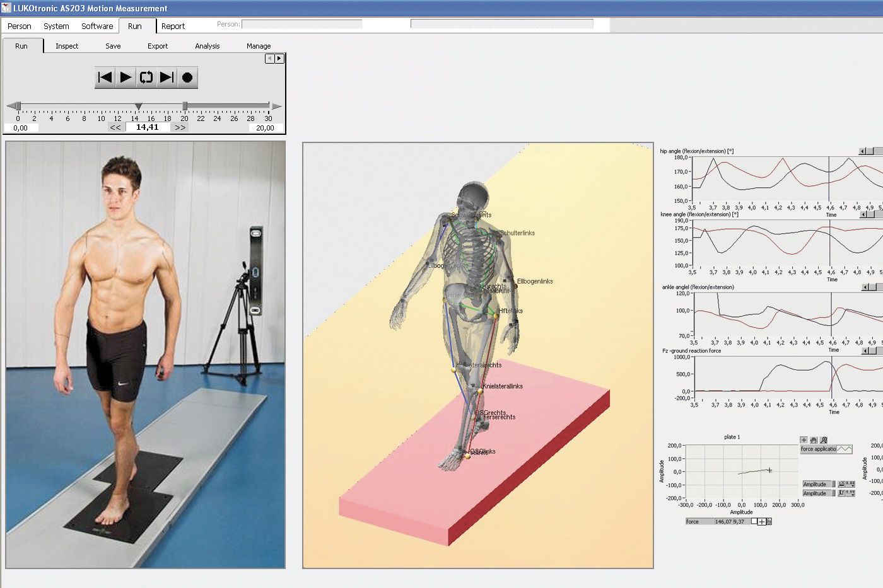Screen dimensions: 883x588
Task: Click the current time field 14,41
Action: (x=148, y=127)
